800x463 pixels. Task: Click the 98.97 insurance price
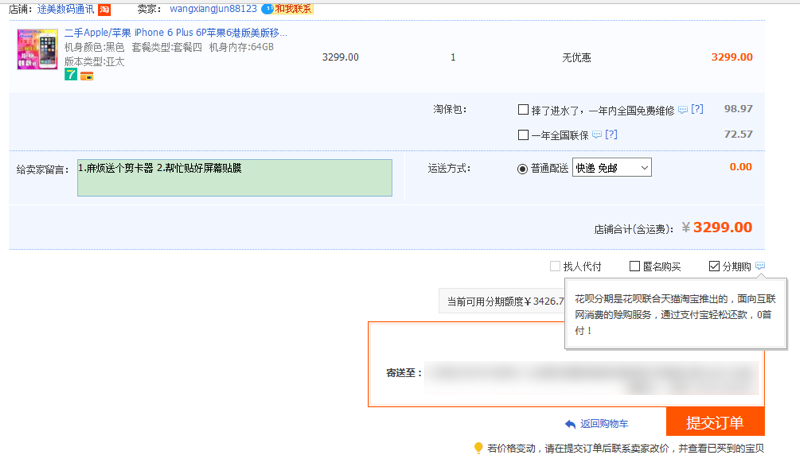click(x=738, y=109)
